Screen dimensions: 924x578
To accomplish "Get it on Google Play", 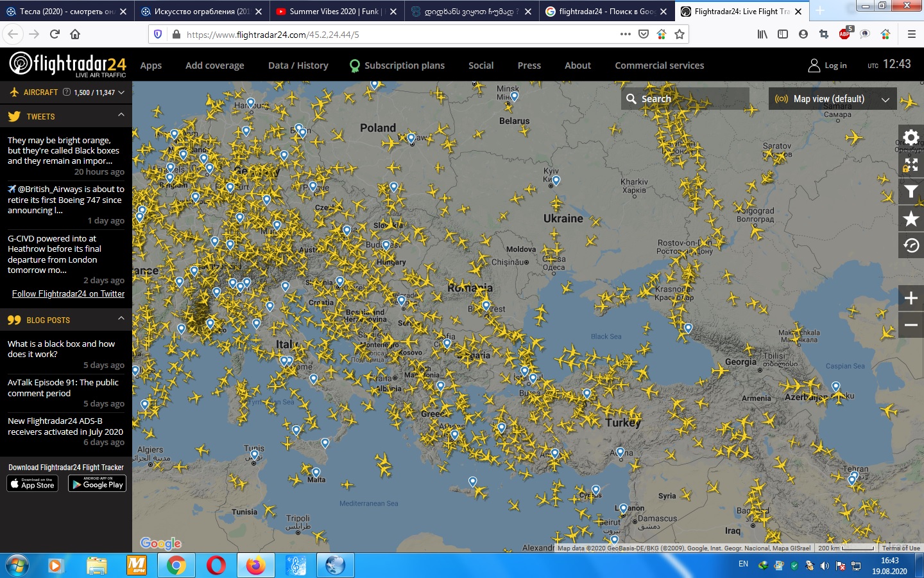I will point(97,484).
